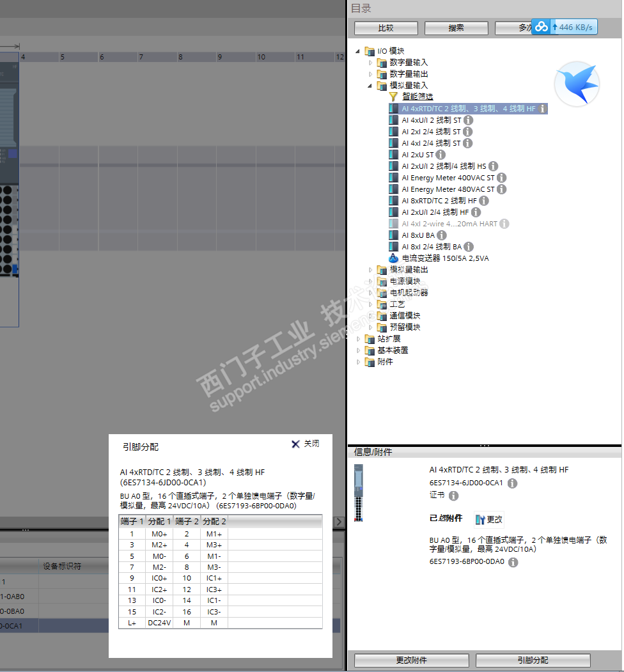Select AI 4xU/I 2 线制 ST module
The height and width of the screenshot is (672, 624).
(x=431, y=120)
